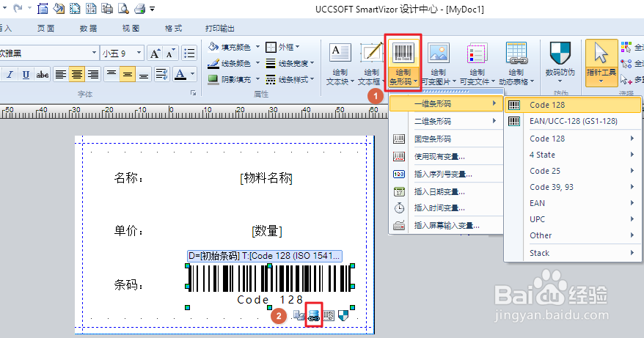The image size is (644, 338).
Task: Open 线条宽度 line width dropdown
Action: pyautogui.click(x=290, y=63)
